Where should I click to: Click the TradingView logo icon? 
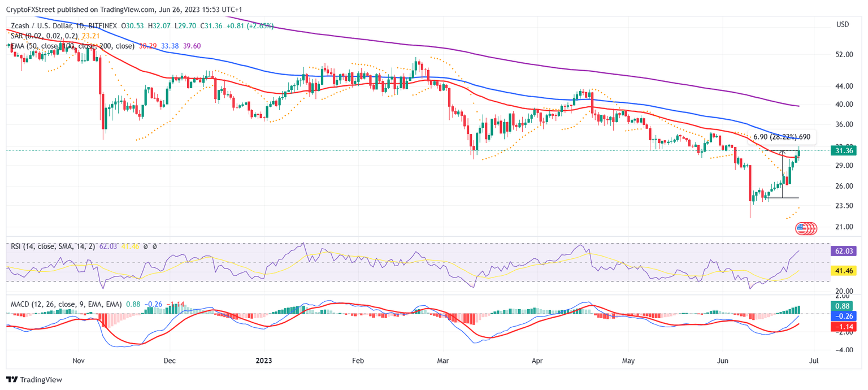[x=11, y=380]
